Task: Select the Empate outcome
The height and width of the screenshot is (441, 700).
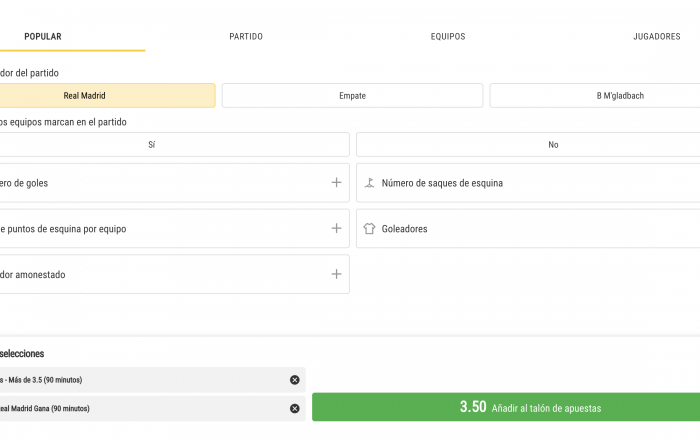Action: [352, 96]
